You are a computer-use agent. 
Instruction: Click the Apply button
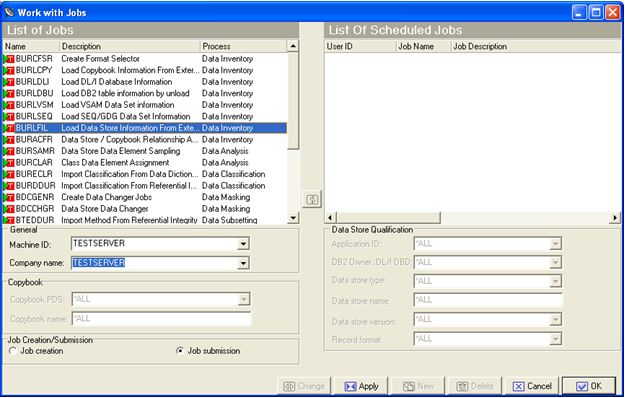tap(361, 386)
